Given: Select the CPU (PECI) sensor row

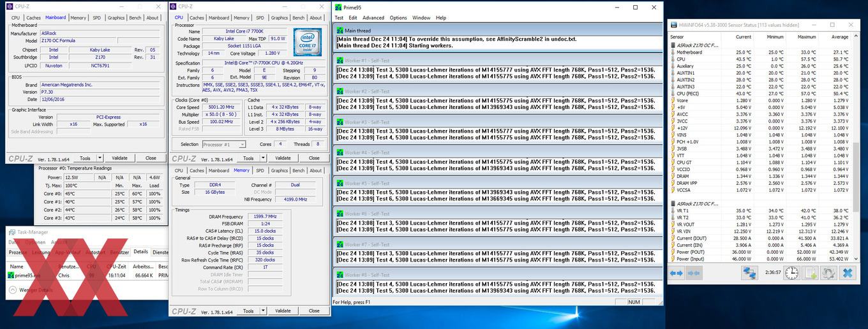Looking at the screenshot, I should pyautogui.click(x=759, y=94).
